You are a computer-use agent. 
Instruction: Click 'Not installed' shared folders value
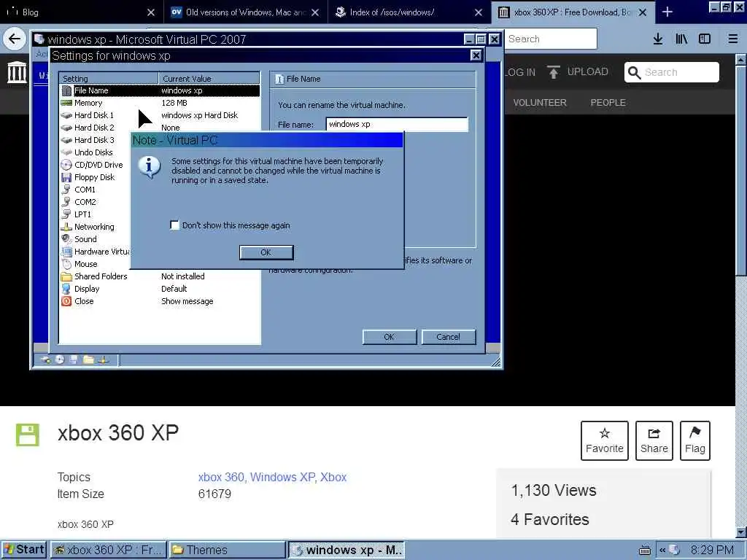click(x=183, y=276)
